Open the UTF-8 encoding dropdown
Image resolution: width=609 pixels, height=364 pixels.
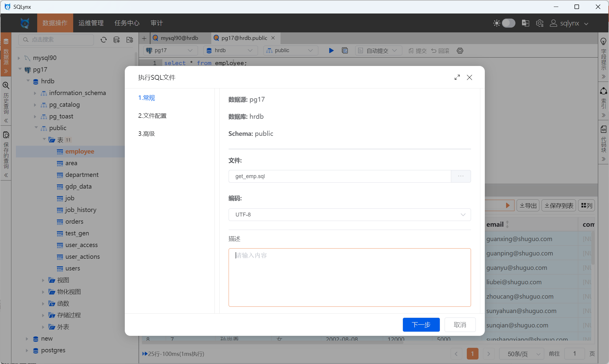[349, 215]
